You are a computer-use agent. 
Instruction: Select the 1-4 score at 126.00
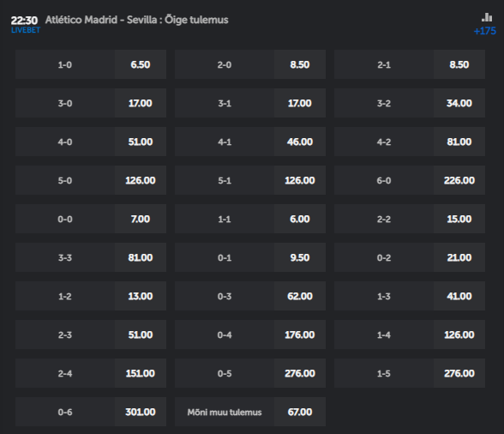(x=410, y=335)
